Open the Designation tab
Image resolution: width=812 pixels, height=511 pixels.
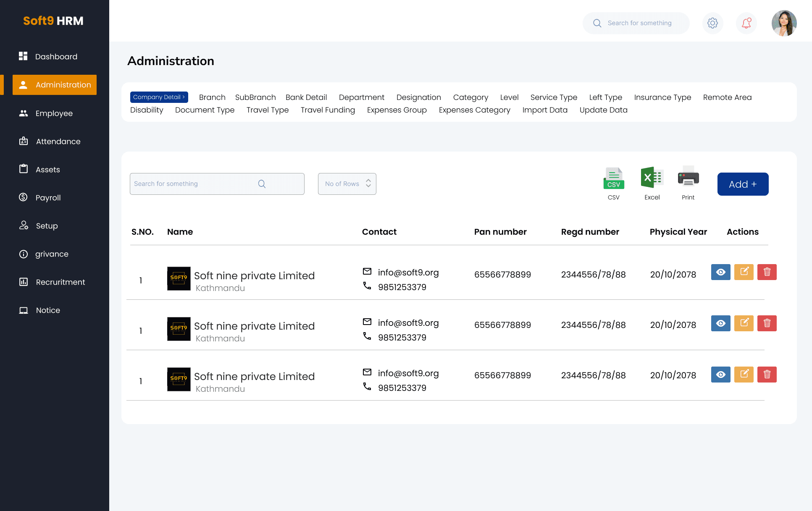tap(419, 97)
